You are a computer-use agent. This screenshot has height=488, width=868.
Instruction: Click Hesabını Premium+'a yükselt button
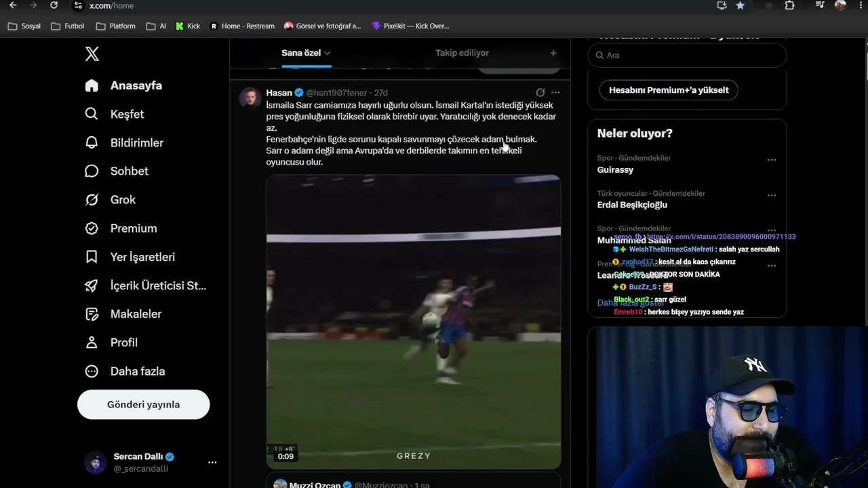[x=669, y=90]
